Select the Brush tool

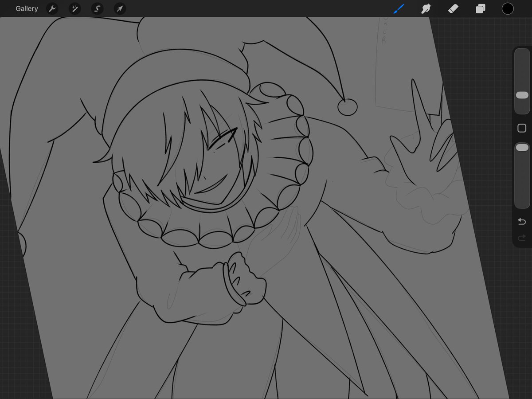pos(399,8)
